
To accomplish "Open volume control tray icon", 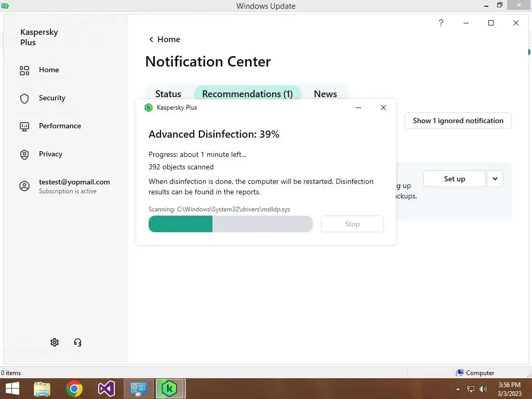I will [x=483, y=389].
